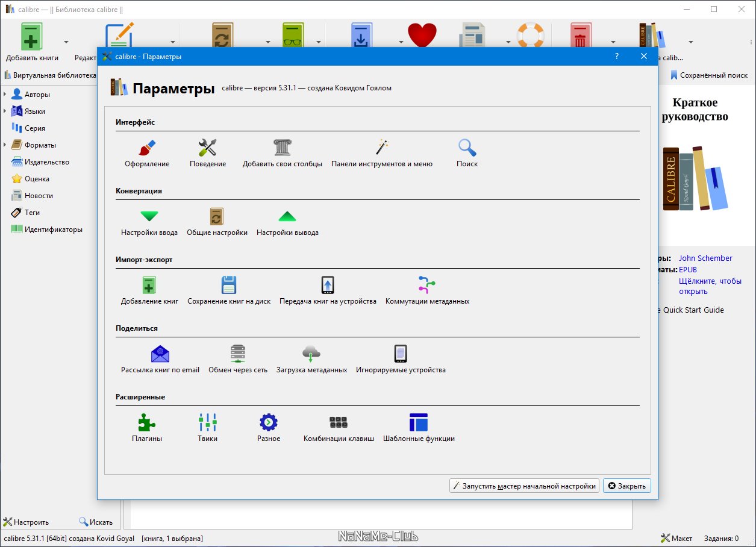
Task: Open the Разное miscellaneous settings
Action: click(268, 428)
